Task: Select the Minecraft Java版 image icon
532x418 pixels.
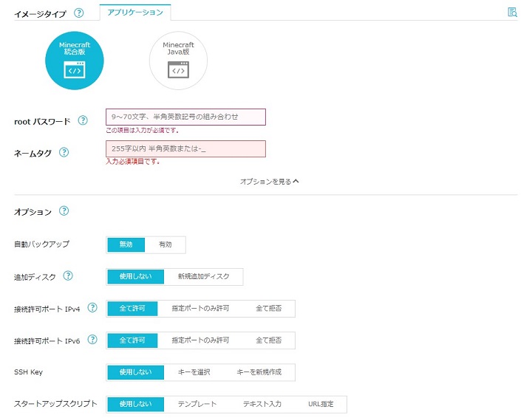Action: tap(178, 61)
